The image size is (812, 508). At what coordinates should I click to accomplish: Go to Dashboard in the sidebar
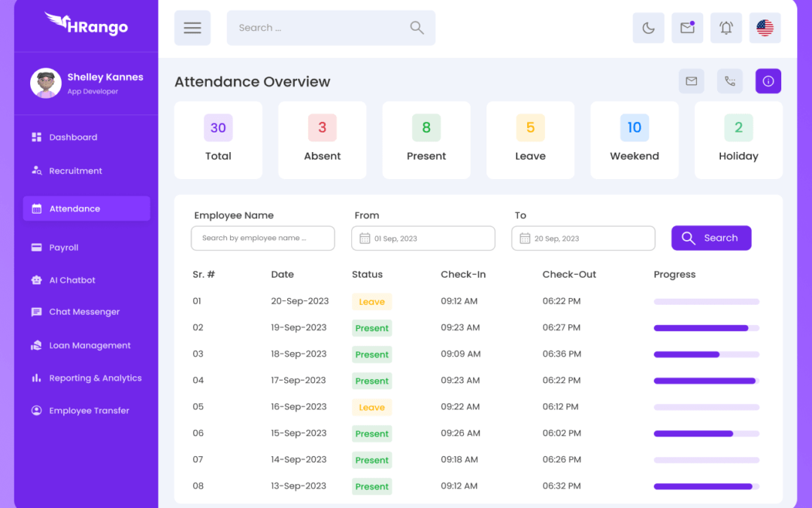[x=74, y=137]
